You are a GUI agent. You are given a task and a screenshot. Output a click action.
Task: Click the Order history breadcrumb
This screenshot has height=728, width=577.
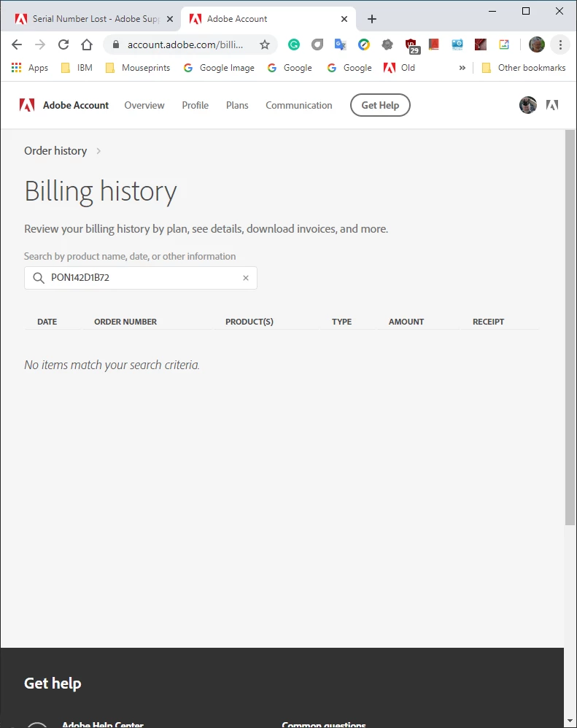pos(55,151)
